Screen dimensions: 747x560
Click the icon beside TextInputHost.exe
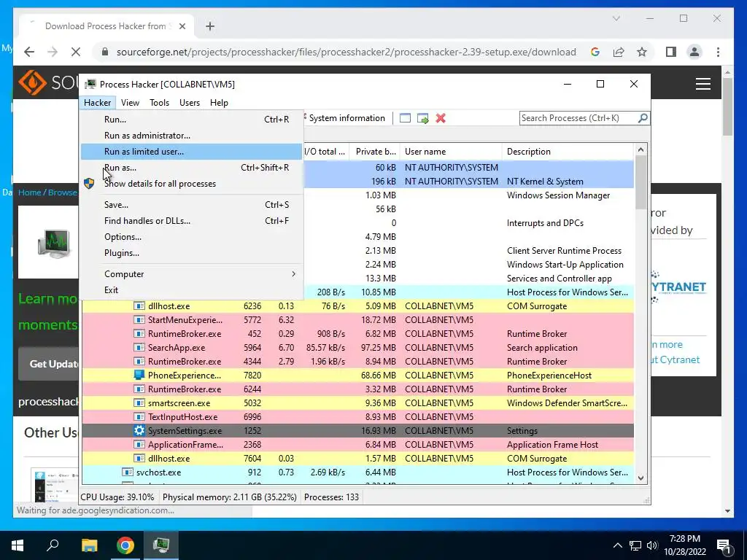tap(139, 416)
